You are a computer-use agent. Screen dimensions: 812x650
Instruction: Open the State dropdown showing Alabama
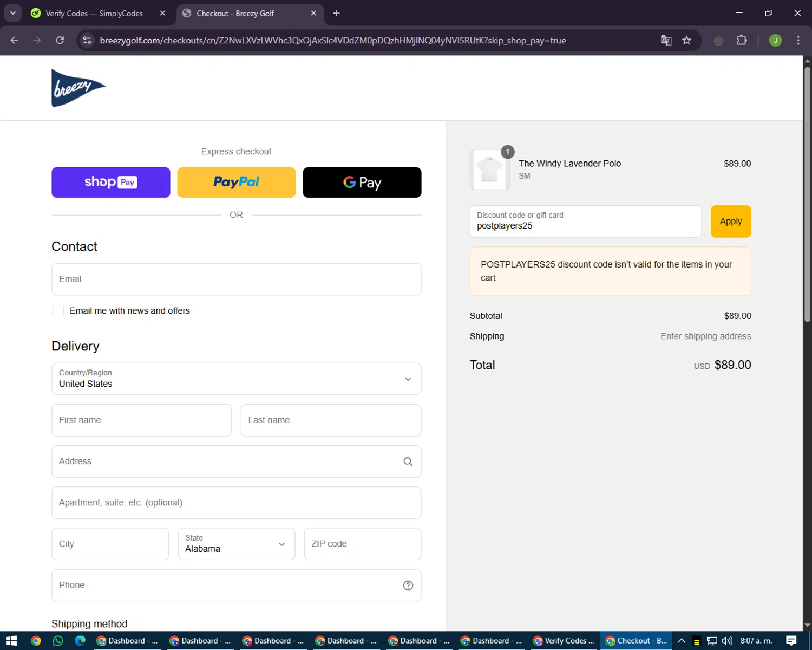tap(237, 544)
